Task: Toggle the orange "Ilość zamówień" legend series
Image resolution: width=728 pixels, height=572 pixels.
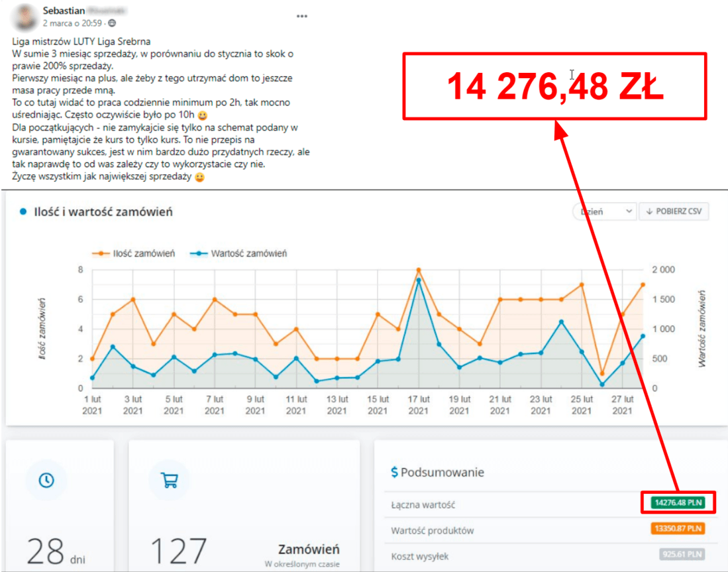Action: pos(134,253)
